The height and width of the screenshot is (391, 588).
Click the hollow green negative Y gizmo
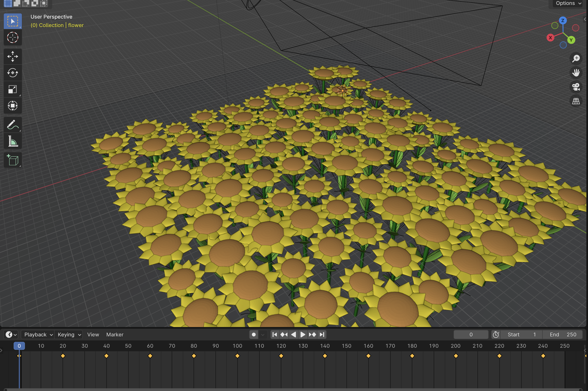coord(555,25)
